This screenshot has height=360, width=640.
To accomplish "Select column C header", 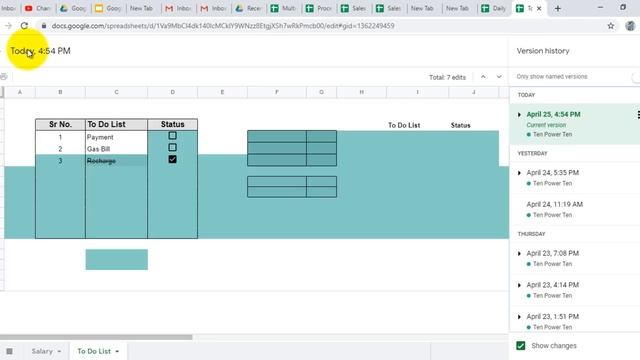I will tap(116, 92).
